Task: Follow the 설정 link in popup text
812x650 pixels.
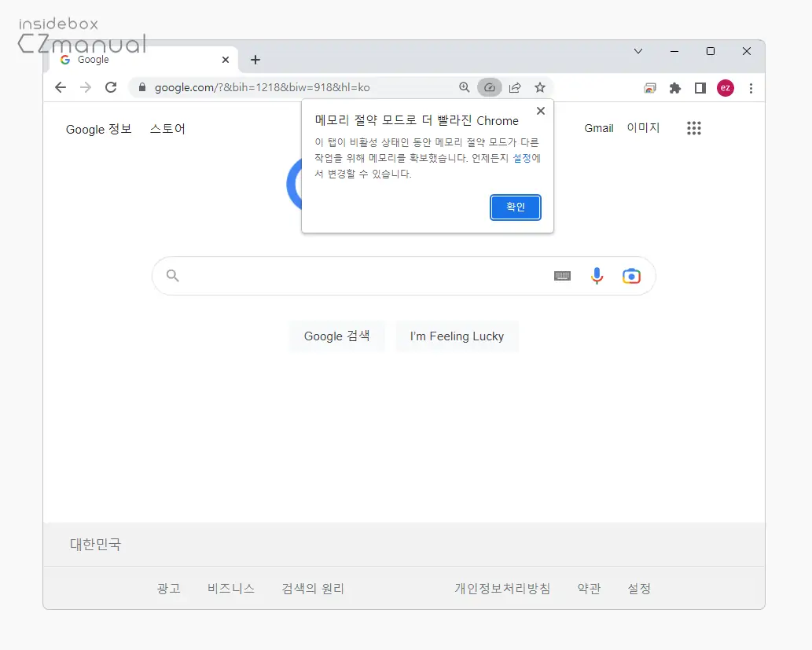Action: pos(522,158)
